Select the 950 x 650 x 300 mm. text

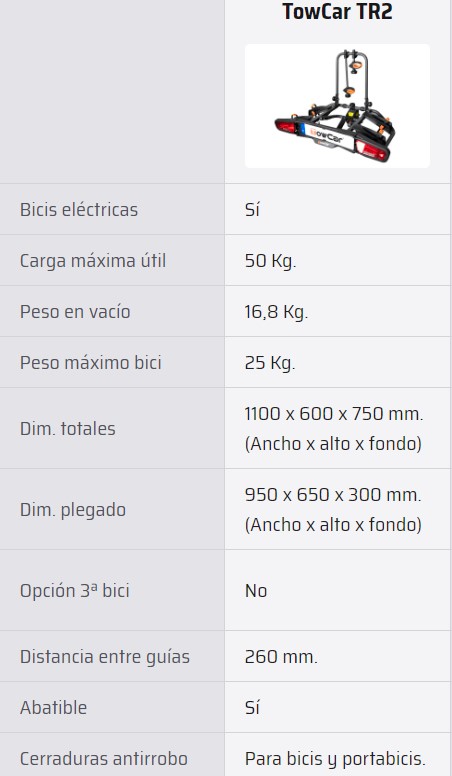coord(333,494)
